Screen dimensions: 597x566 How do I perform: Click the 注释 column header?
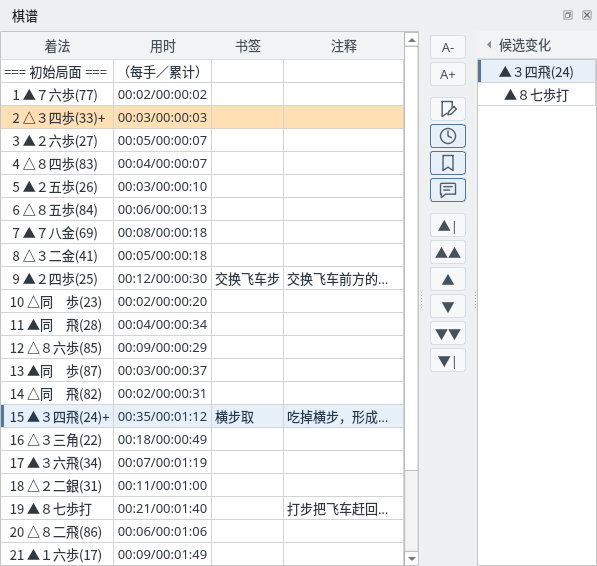click(x=343, y=46)
